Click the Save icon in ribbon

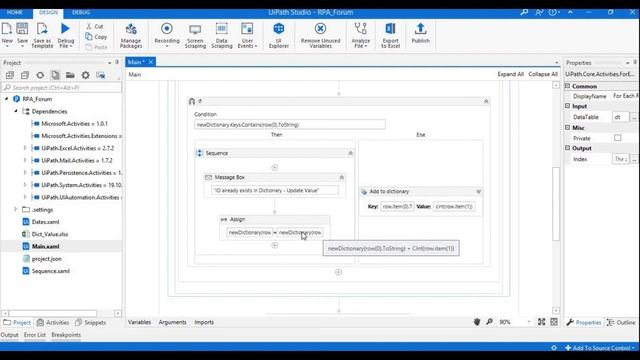tap(22, 29)
